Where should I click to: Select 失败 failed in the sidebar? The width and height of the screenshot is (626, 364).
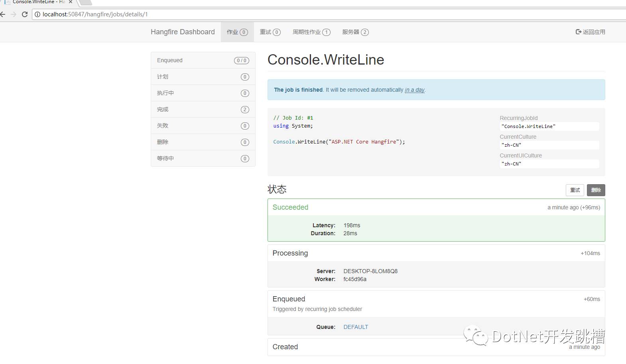(x=203, y=126)
